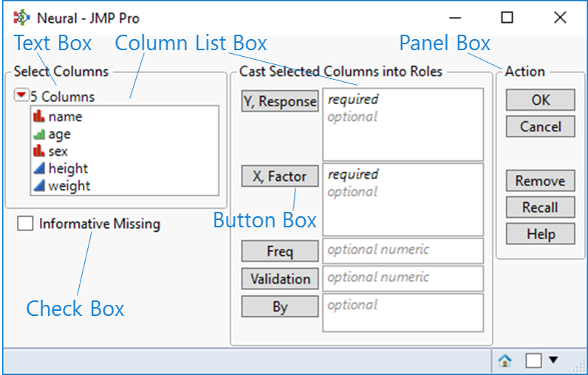
Task: Click the JMP app icon in title bar
Action: click(x=21, y=18)
